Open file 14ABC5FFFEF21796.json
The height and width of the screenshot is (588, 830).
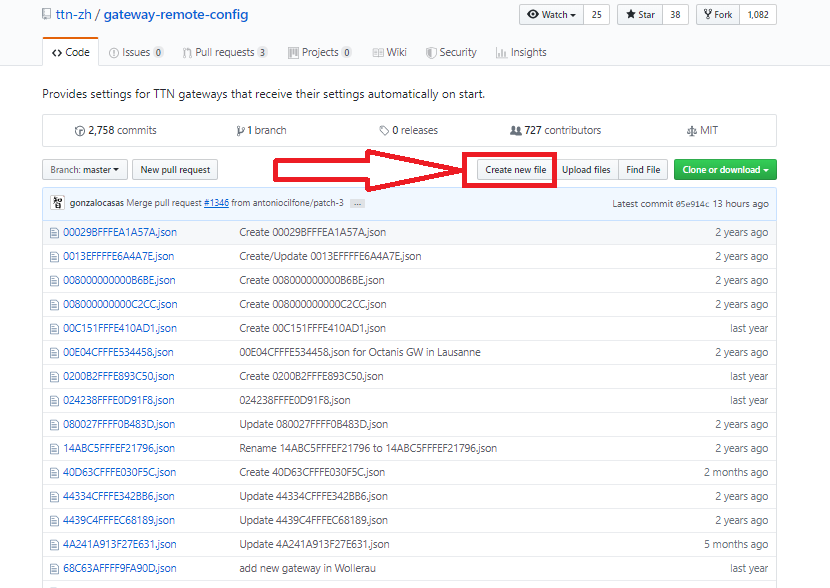click(119, 448)
